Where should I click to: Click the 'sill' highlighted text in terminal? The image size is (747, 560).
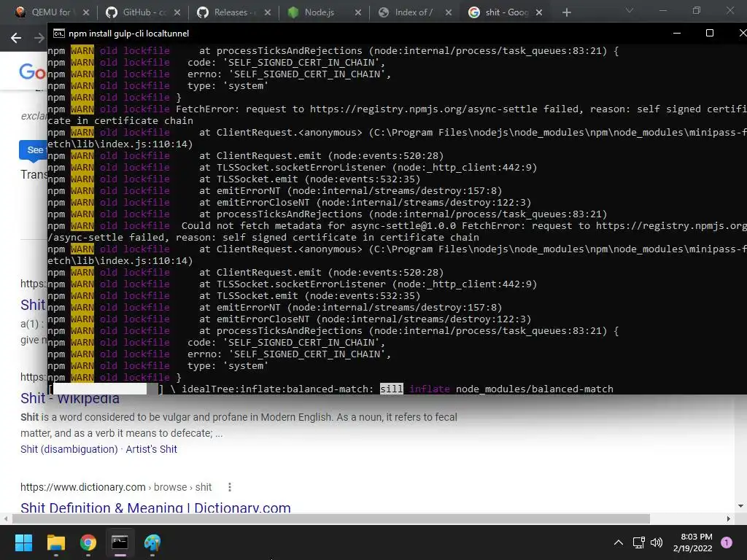(x=392, y=389)
